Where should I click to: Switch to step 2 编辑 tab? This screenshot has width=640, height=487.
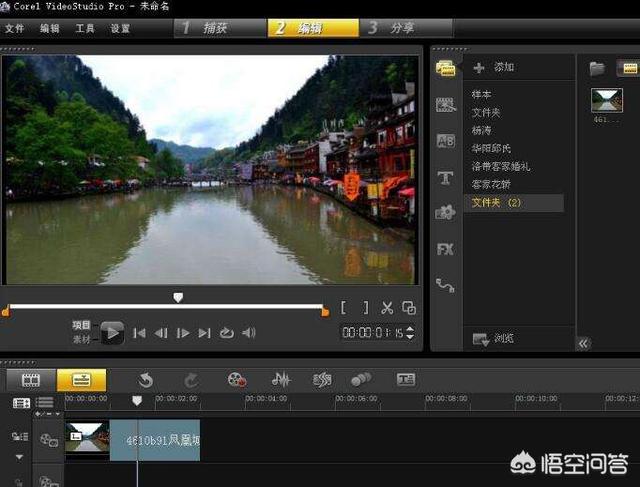[x=313, y=28]
